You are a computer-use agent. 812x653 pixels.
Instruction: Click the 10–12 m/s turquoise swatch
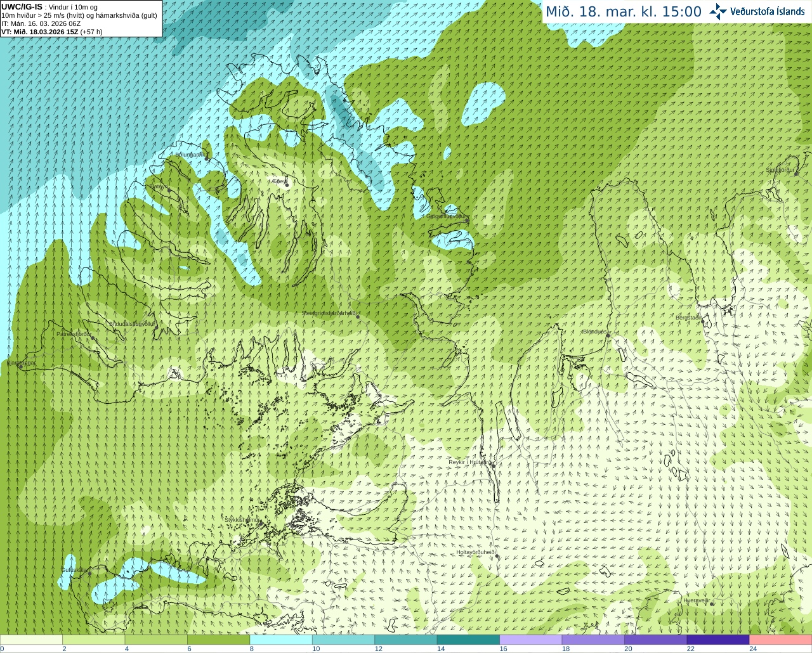[x=343, y=640]
